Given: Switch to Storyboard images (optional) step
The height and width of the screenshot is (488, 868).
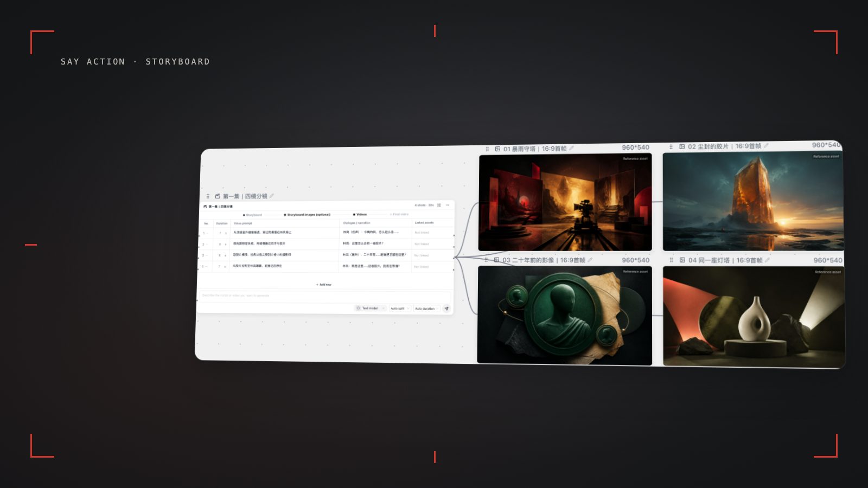Looking at the screenshot, I should click(307, 215).
